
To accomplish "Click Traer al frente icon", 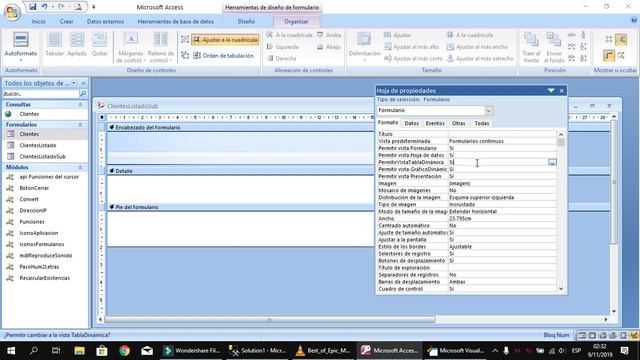I will point(531,47).
